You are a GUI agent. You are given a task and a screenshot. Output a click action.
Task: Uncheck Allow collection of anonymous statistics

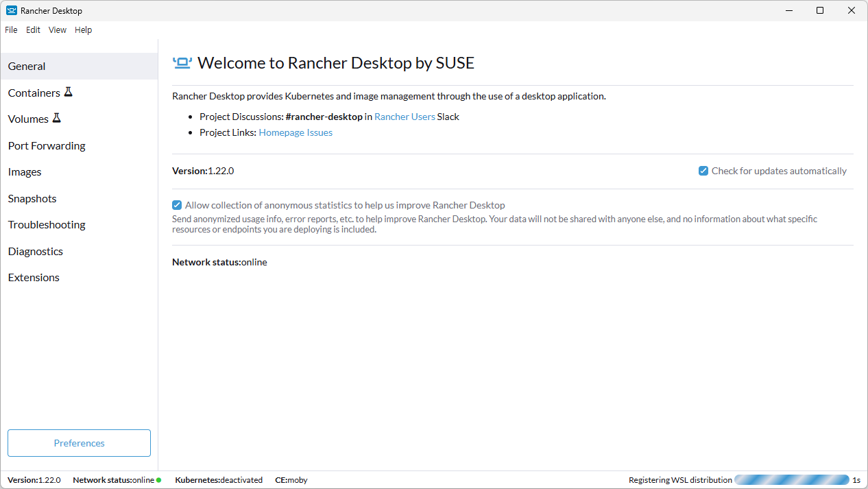[x=177, y=205]
